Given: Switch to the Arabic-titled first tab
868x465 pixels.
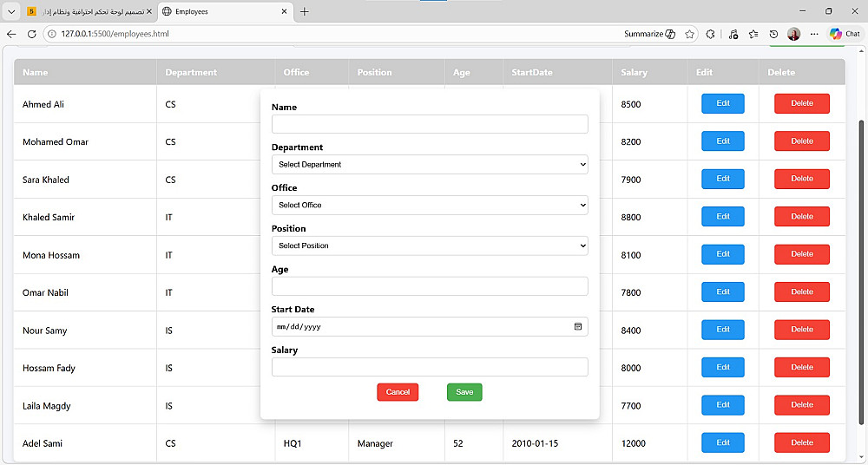Looking at the screenshot, I should (89, 11).
